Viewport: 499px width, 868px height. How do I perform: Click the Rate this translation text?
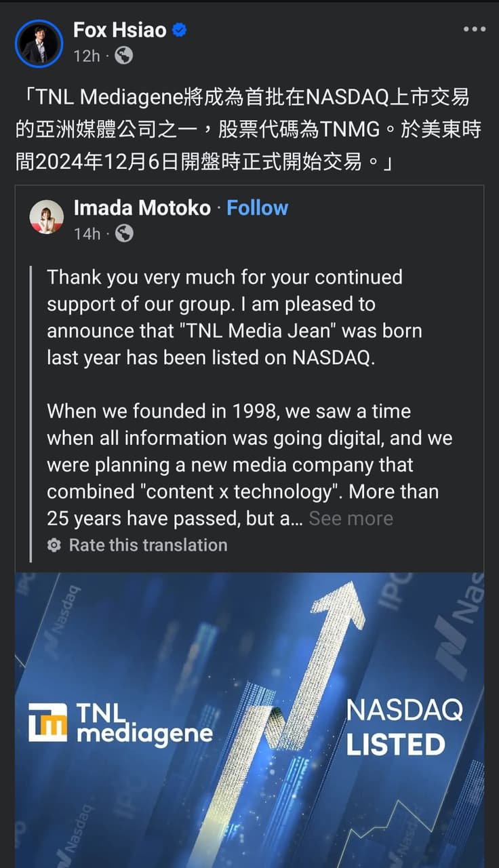(x=148, y=545)
